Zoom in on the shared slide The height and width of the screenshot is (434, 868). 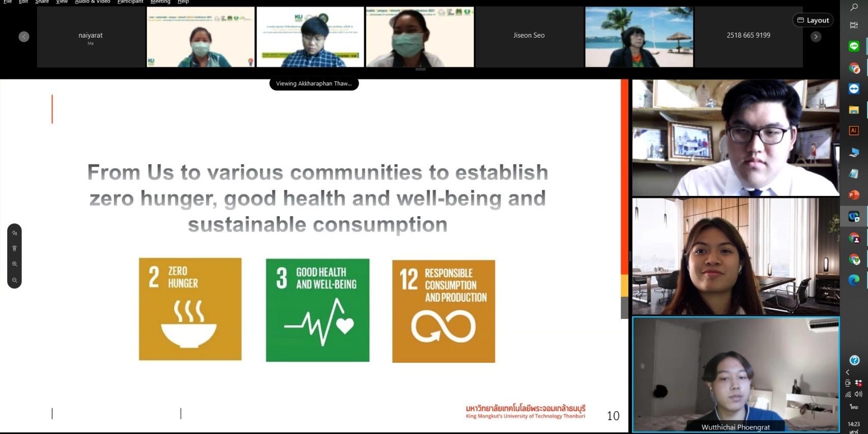pyautogui.click(x=14, y=264)
